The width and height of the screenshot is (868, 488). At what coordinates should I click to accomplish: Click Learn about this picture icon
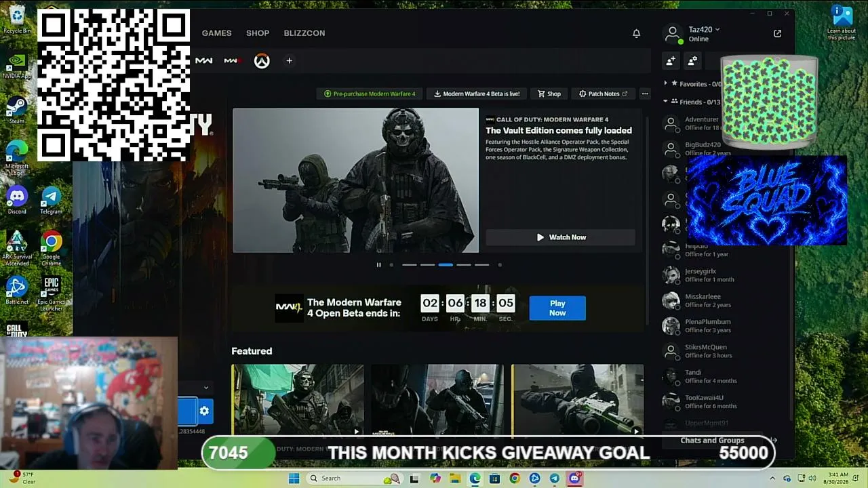(842, 22)
